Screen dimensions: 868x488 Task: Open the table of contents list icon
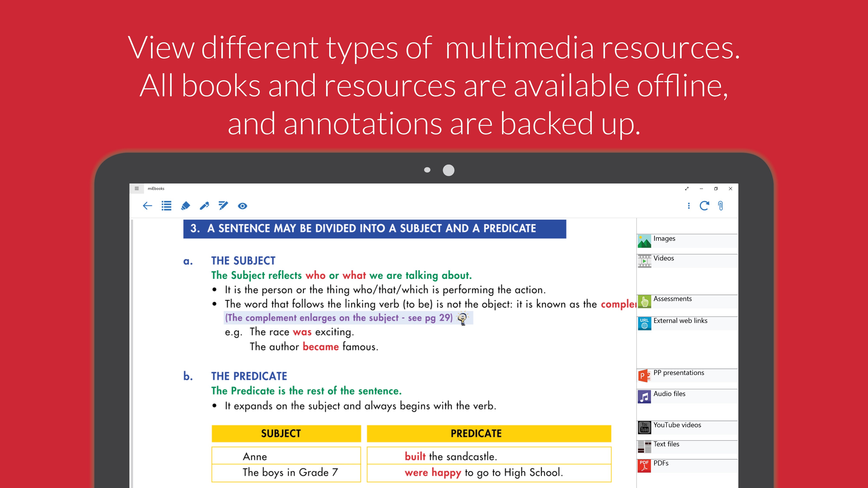[x=166, y=206]
